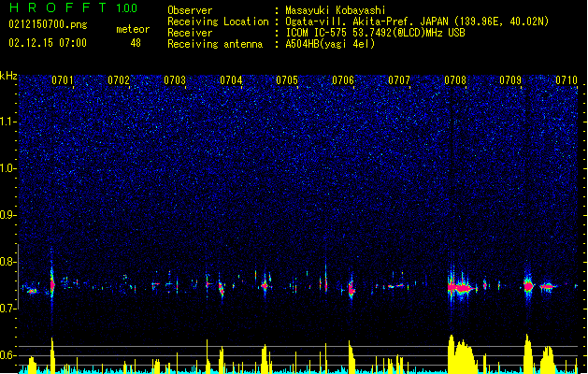
Task: Select the A504HB(yagi 4el) antenna text
Action: coord(330,44)
